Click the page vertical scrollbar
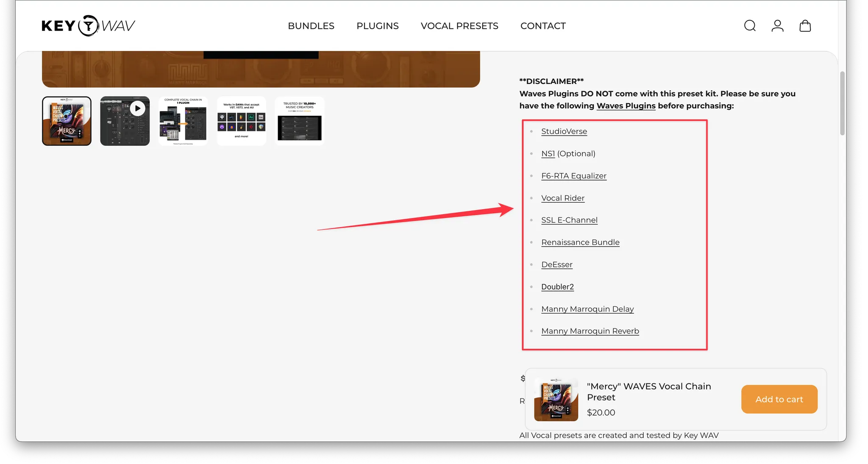868x464 pixels. (842, 103)
